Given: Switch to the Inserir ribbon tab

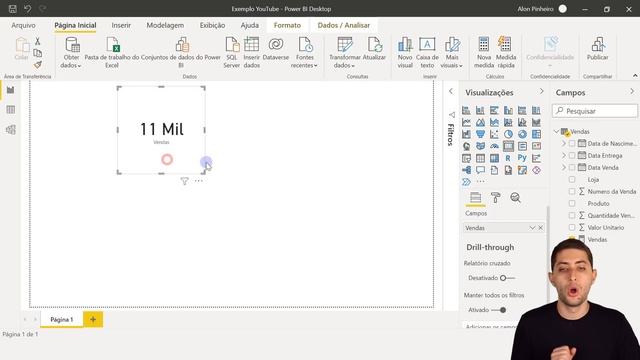Looking at the screenshot, I should [x=121, y=25].
